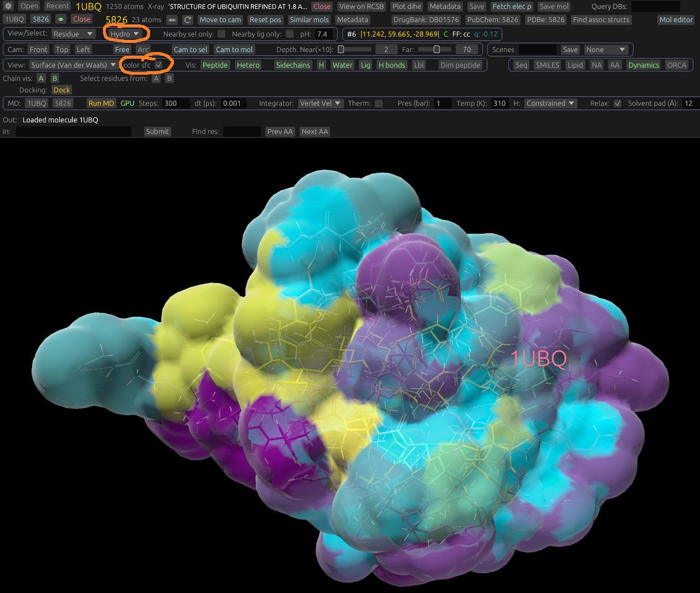Toggle hydrogen visibility with H button
Screen dimensions: 700x593
click(x=321, y=65)
